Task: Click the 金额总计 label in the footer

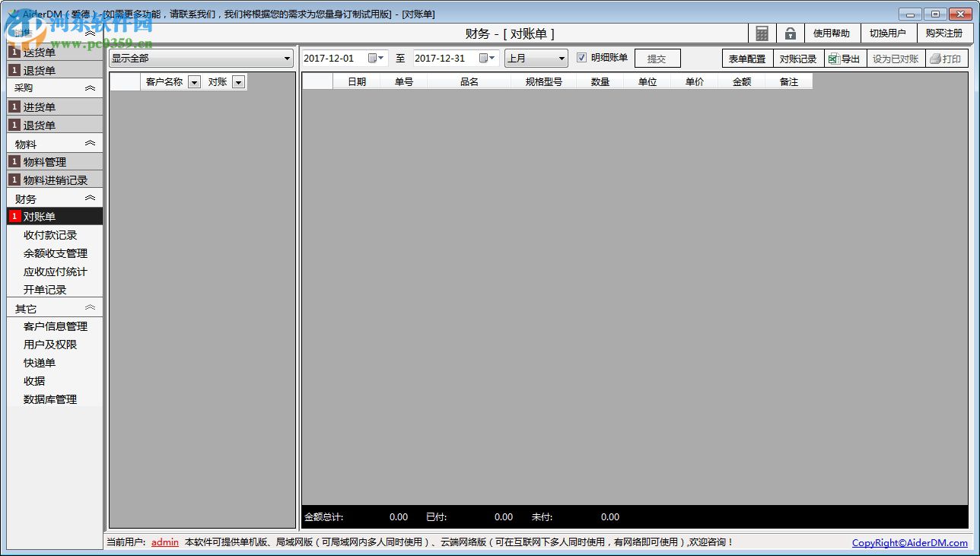Action: pyautogui.click(x=324, y=517)
